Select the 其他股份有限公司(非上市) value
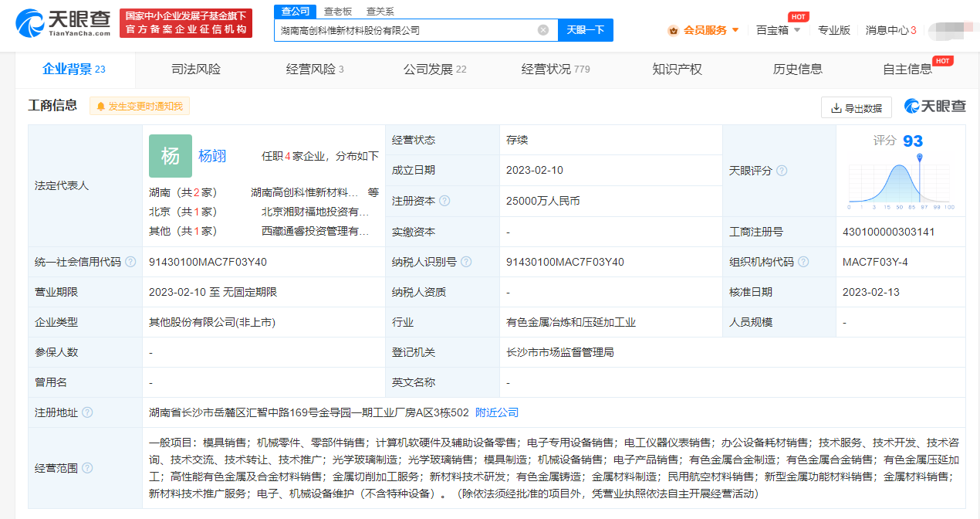 [x=212, y=322]
